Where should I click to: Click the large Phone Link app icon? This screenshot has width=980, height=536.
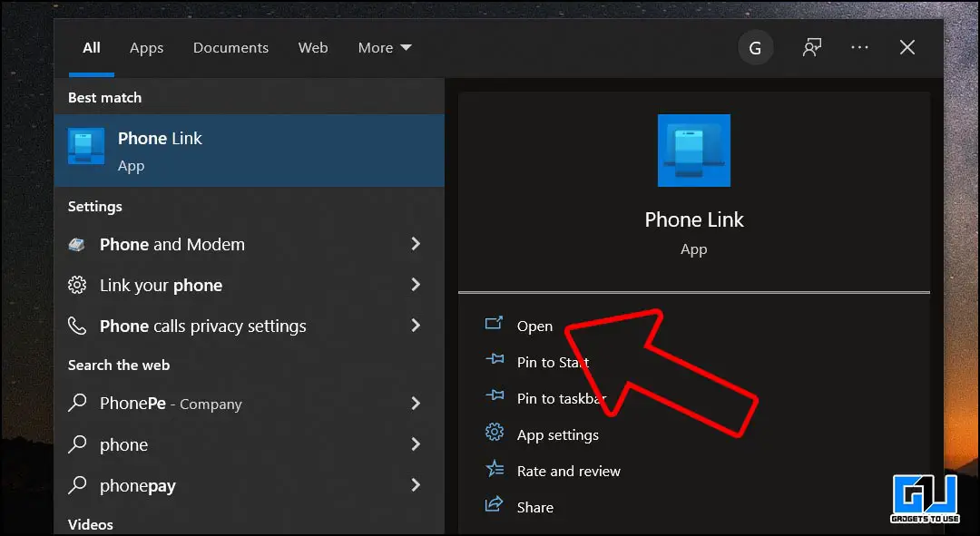point(694,150)
